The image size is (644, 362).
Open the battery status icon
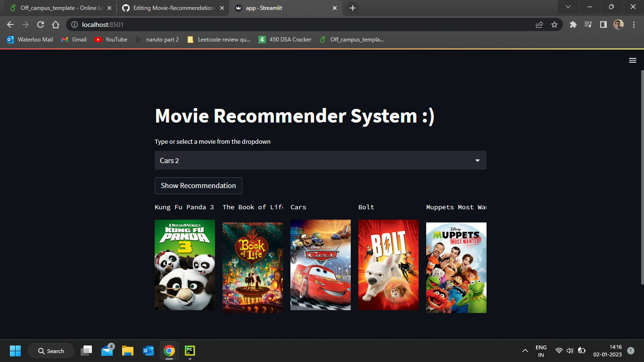click(581, 351)
